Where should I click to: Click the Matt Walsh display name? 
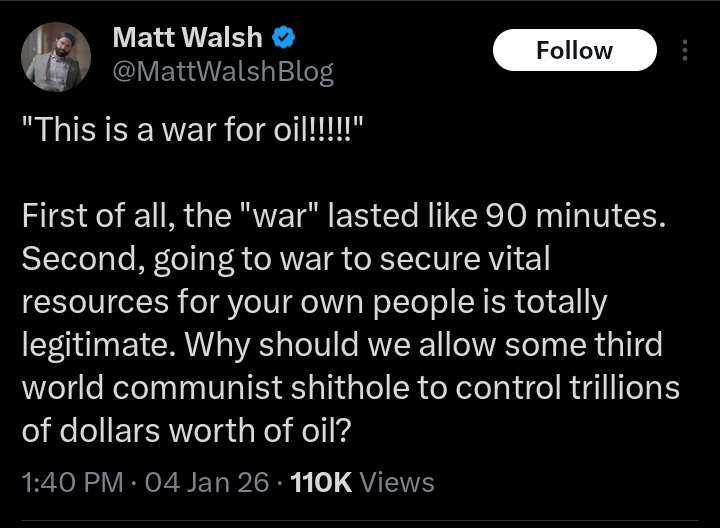[187, 38]
